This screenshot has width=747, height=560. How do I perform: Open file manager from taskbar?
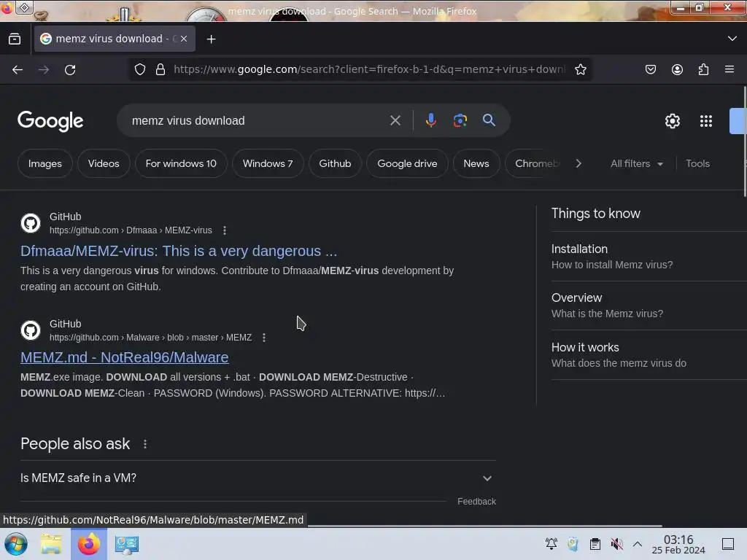tap(51, 544)
